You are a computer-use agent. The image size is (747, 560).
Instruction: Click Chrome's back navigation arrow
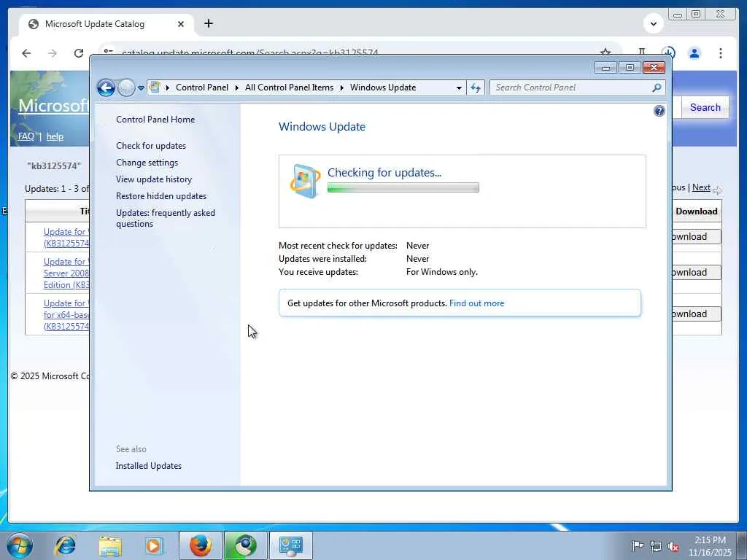(26, 53)
